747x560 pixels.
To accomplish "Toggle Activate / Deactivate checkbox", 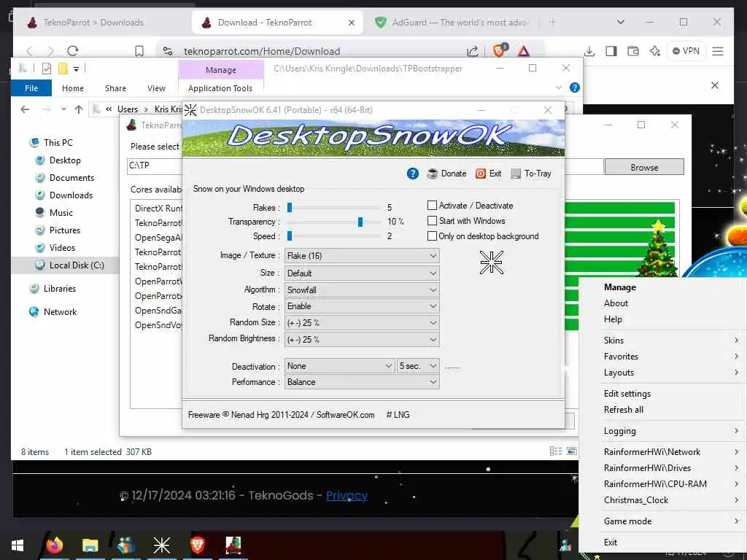I will pyautogui.click(x=432, y=205).
